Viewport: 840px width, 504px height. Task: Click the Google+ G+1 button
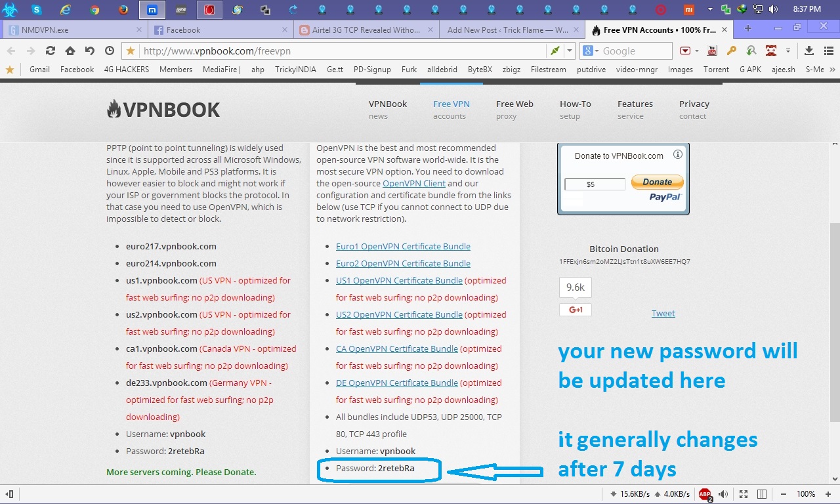pyautogui.click(x=576, y=309)
